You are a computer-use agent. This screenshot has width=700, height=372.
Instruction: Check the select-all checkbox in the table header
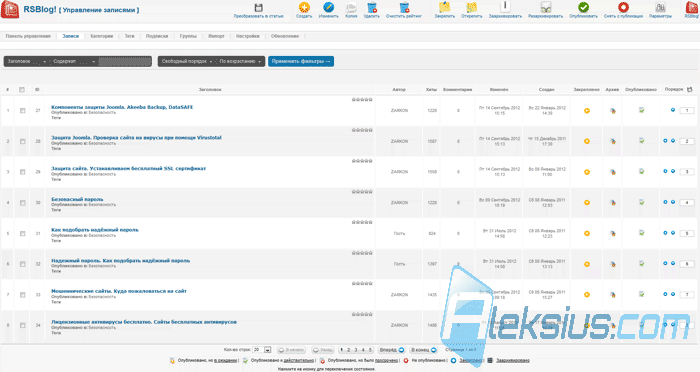pyautogui.click(x=22, y=90)
